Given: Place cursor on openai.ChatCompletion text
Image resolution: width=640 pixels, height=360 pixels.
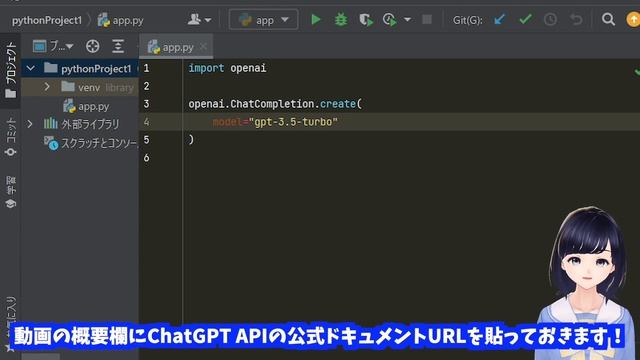Looking at the screenshot, I should pos(251,104).
